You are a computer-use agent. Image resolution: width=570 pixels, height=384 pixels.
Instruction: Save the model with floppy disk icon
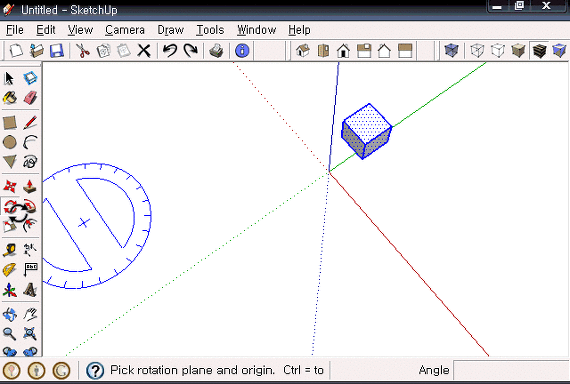[x=57, y=51]
